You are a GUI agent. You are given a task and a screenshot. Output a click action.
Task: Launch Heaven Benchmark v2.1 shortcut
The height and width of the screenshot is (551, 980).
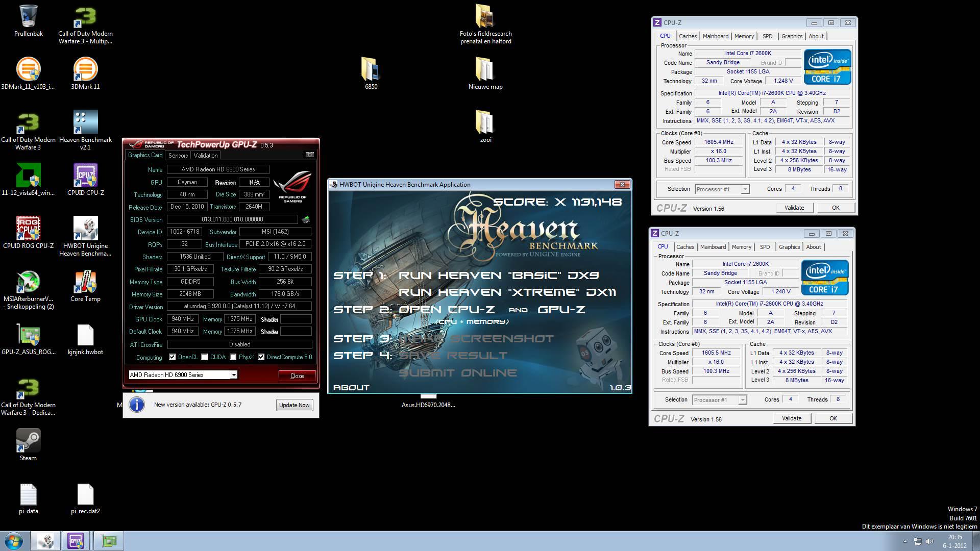[x=85, y=130]
